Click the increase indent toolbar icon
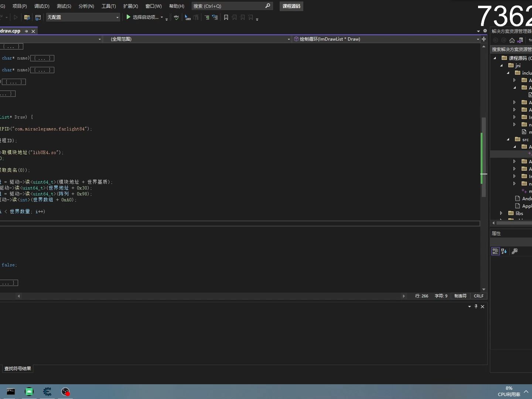This screenshot has width=532, height=399. 207,17
